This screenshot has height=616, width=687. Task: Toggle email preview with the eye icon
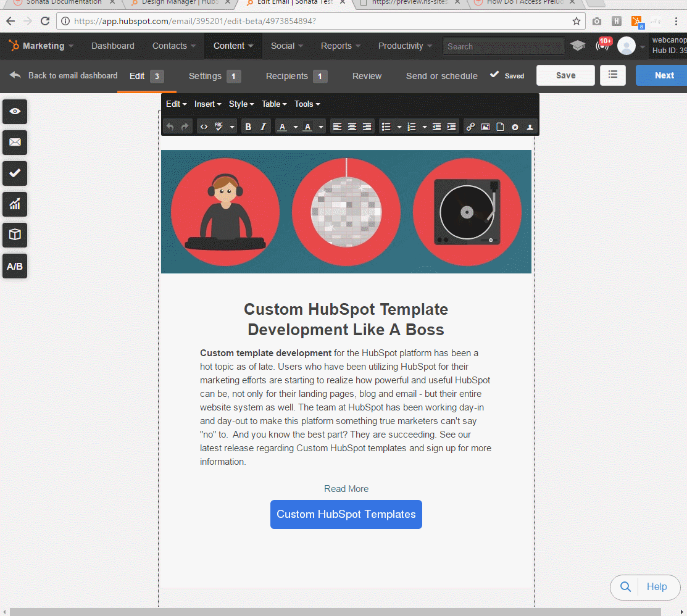pyautogui.click(x=15, y=111)
